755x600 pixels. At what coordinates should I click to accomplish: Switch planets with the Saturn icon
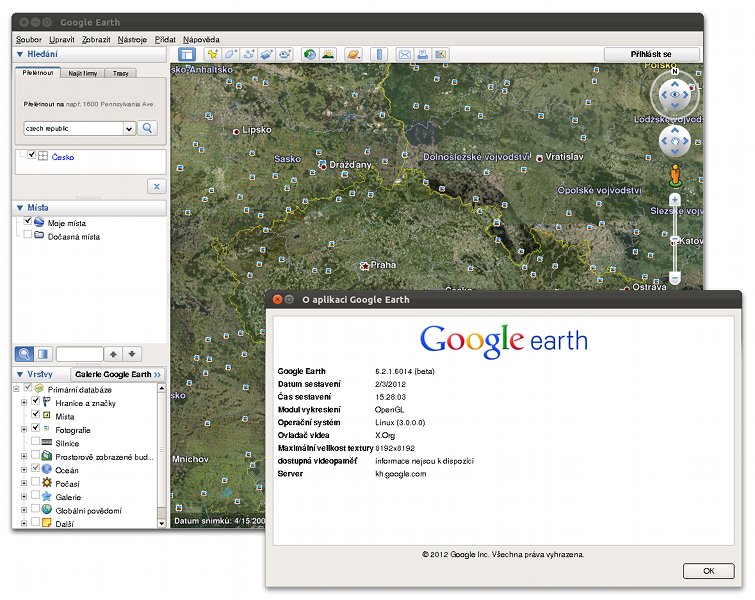point(353,54)
